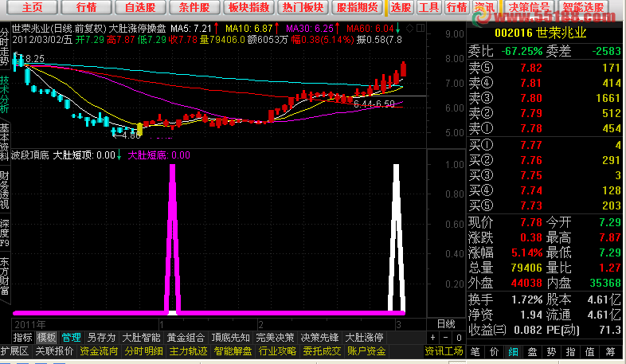
Task: Click the 日线 period selector
Action: pos(446,323)
